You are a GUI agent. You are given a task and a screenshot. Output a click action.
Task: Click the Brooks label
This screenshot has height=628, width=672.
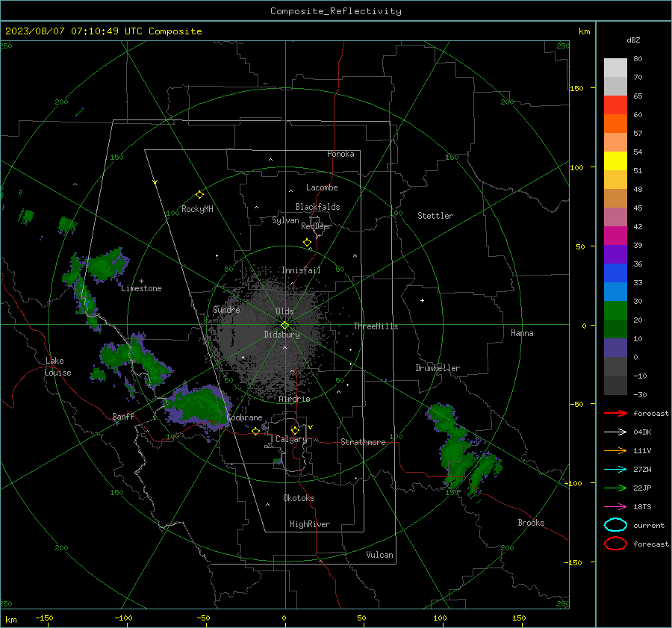(531, 523)
